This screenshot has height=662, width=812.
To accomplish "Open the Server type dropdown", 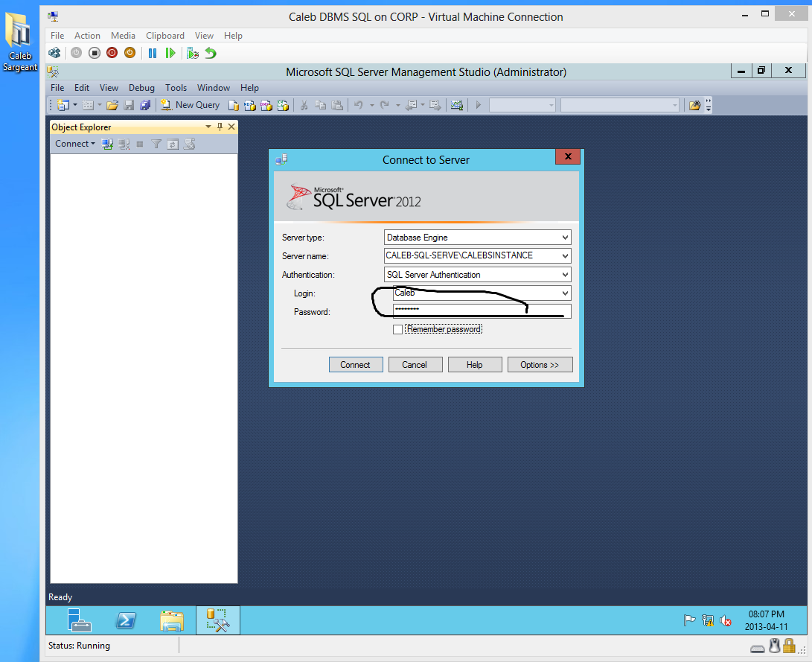I will pyautogui.click(x=565, y=238).
